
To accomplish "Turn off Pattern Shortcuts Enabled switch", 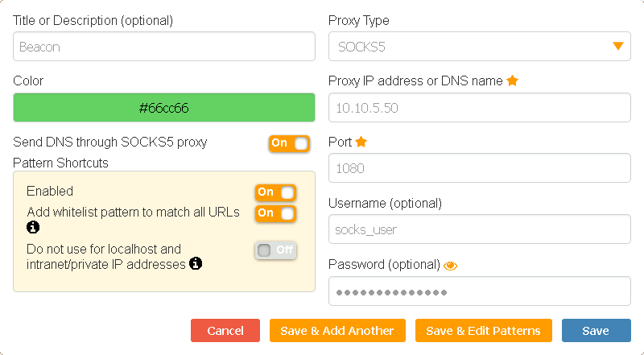I will coord(275,192).
